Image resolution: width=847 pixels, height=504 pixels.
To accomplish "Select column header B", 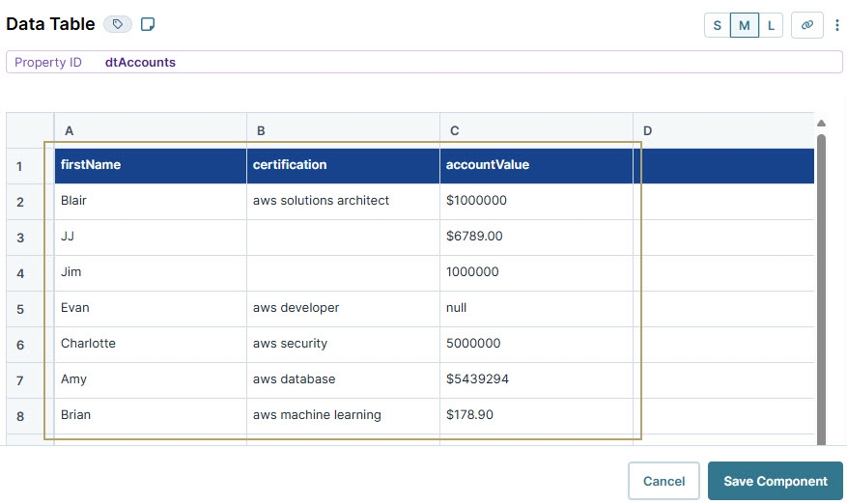I will [x=343, y=130].
